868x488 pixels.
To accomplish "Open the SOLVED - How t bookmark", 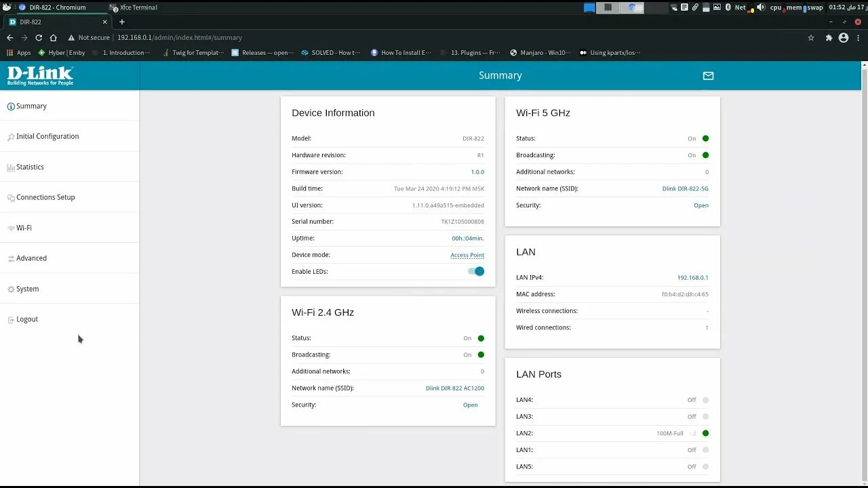I will pos(332,53).
